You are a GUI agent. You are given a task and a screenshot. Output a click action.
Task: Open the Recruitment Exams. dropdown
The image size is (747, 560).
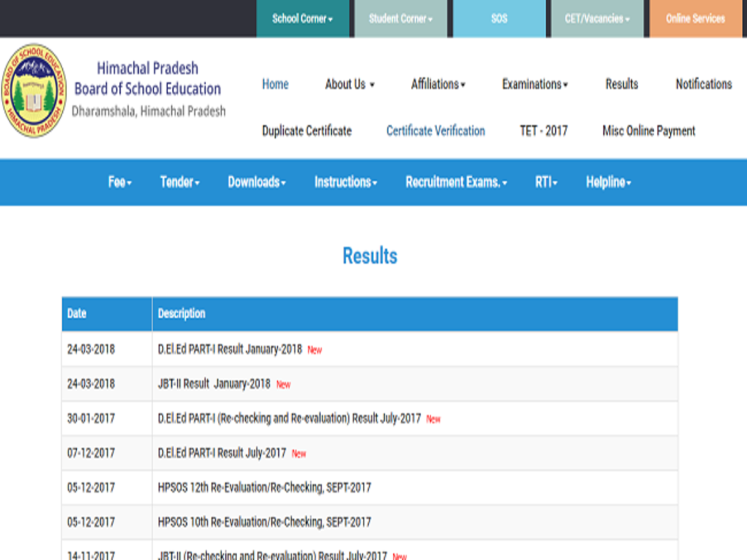[x=456, y=182]
